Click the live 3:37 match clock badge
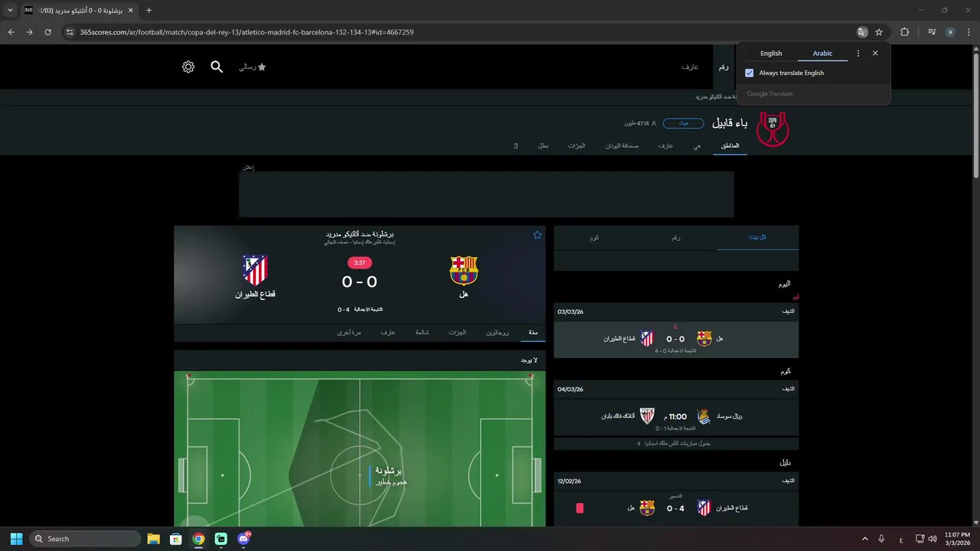The image size is (980, 551). point(359,262)
